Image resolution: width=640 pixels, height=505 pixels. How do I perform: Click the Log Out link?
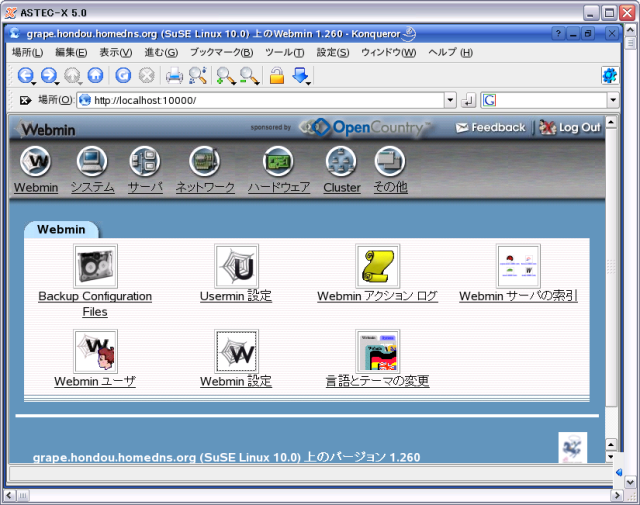571,127
